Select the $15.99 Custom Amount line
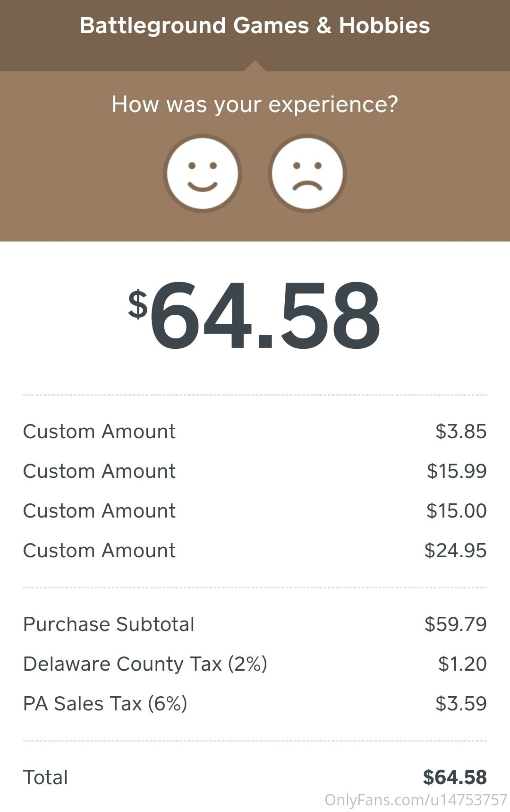Image resolution: width=510 pixels, height=812 pixels. tap(255, 471)
